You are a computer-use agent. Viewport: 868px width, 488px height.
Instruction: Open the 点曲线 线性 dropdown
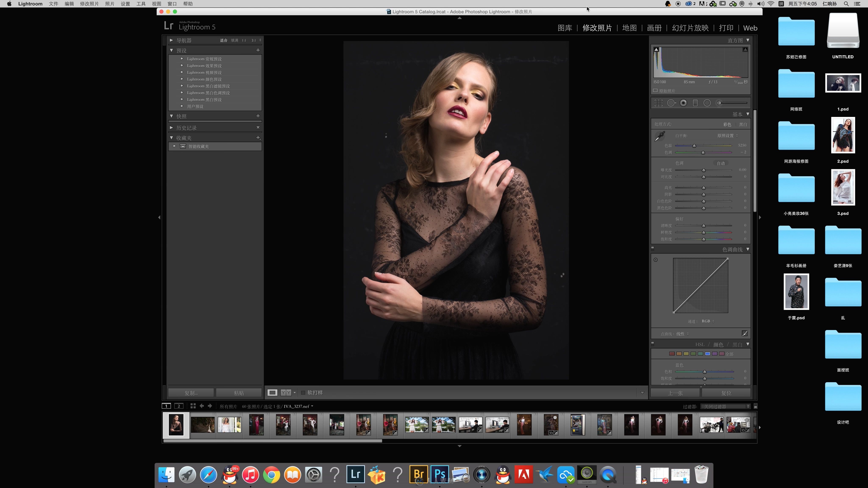pos(682,334)
